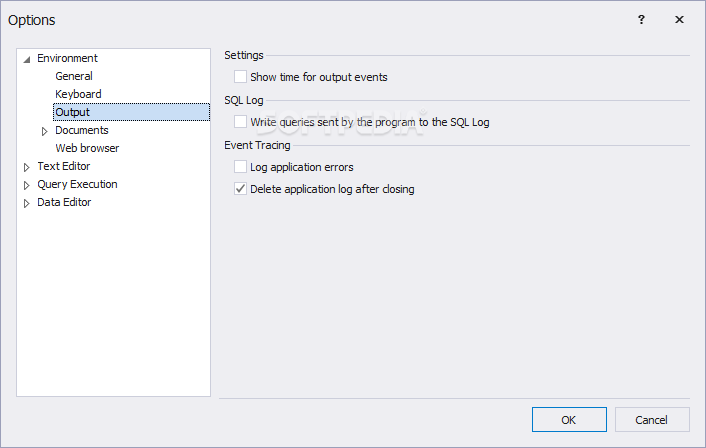
Task: Toggle Log application errors checkbox
Action: (x=240, y=167)
